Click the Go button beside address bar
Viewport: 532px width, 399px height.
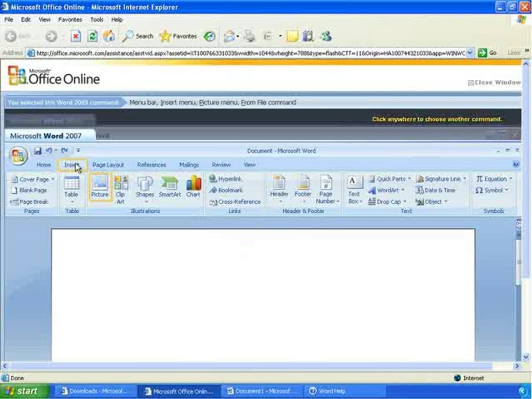487,53
